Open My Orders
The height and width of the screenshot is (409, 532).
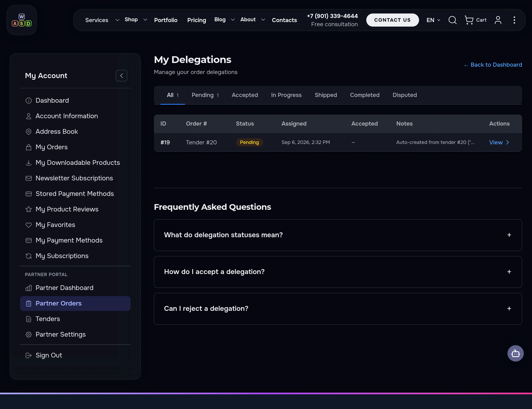point(75,147)
